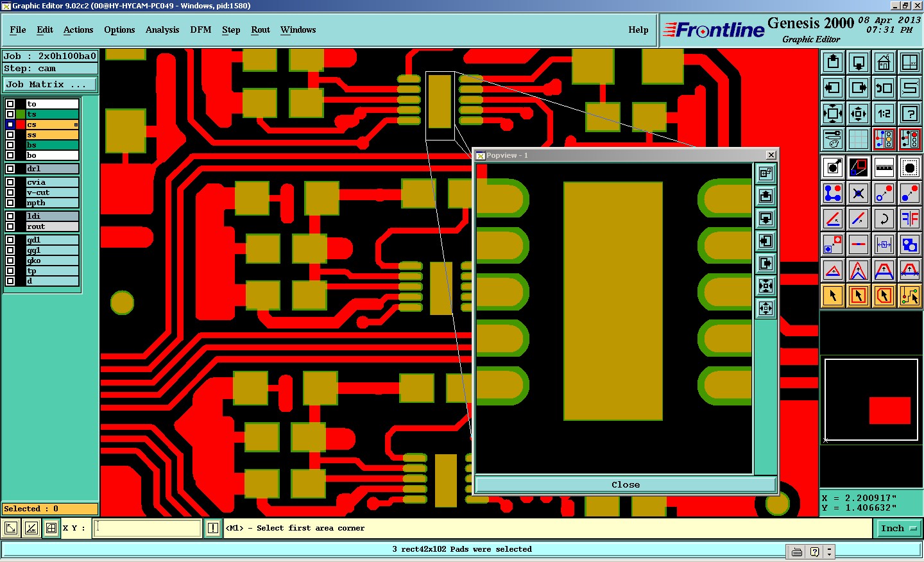Click the zoom out icon in the main toolbar
The image size is (924, 562).
[x=859, y=114]
